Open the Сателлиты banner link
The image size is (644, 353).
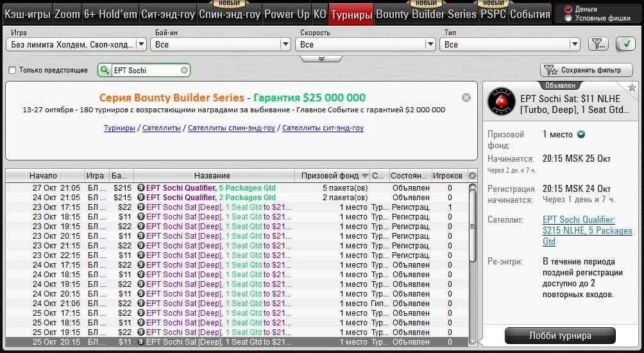[x=162, y=128]
